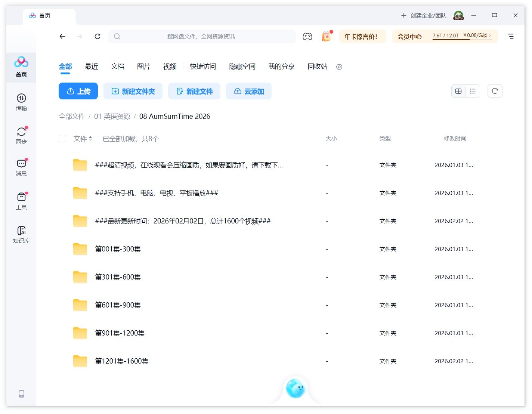Click the game controller icon beside the search bar
The width and height of the screenshot is (532, 414).
pos(307,36)
